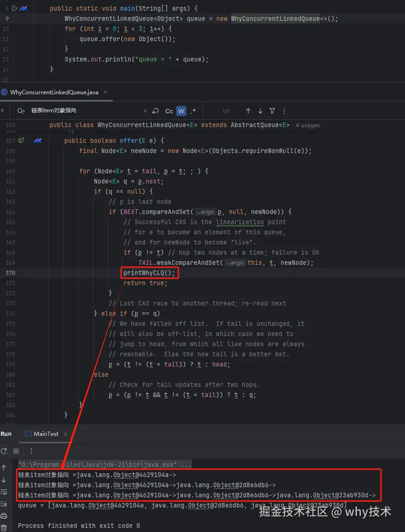Rerun MainTest with rerun icon
The height and width of the screenshot is (532, 405).
(x=4, y=451)
